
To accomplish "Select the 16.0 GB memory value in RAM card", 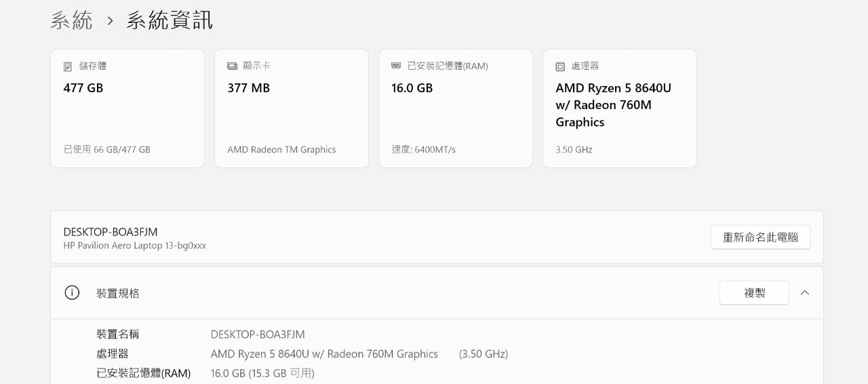I will [412, 88].
